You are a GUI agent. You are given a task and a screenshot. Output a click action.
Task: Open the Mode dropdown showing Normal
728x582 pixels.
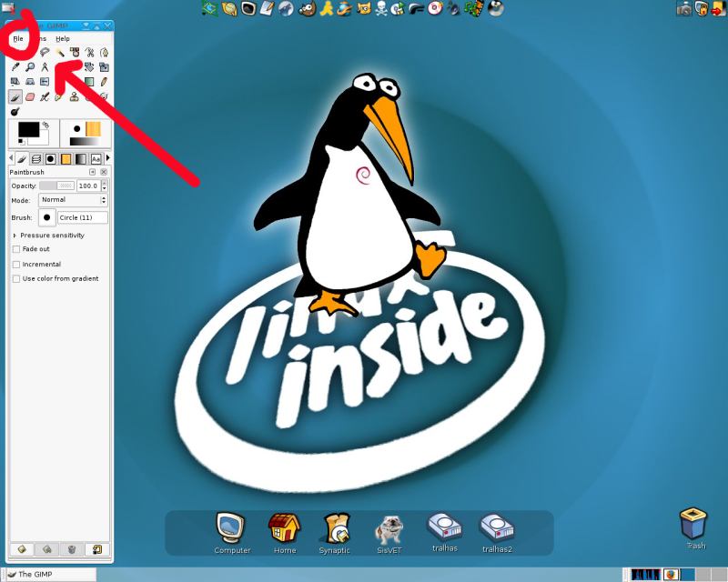pyautogui.click(x=73, y=200)
